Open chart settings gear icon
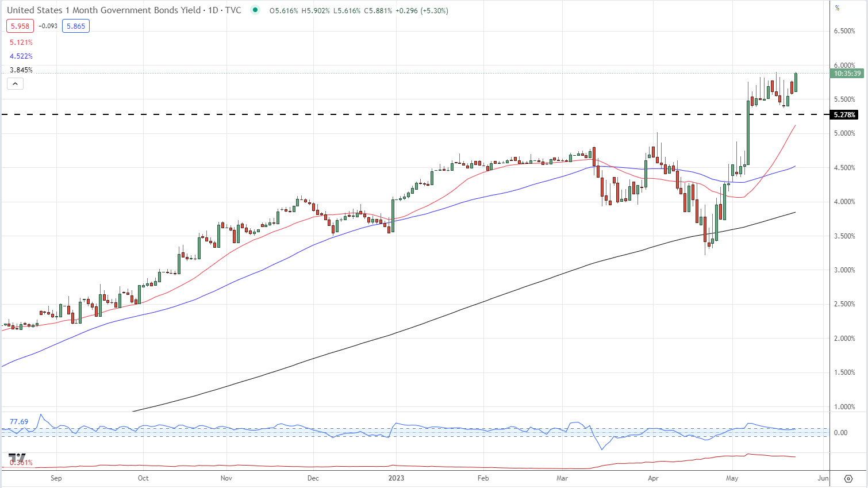This screenshot has width=868, height=488. [848, 478]
